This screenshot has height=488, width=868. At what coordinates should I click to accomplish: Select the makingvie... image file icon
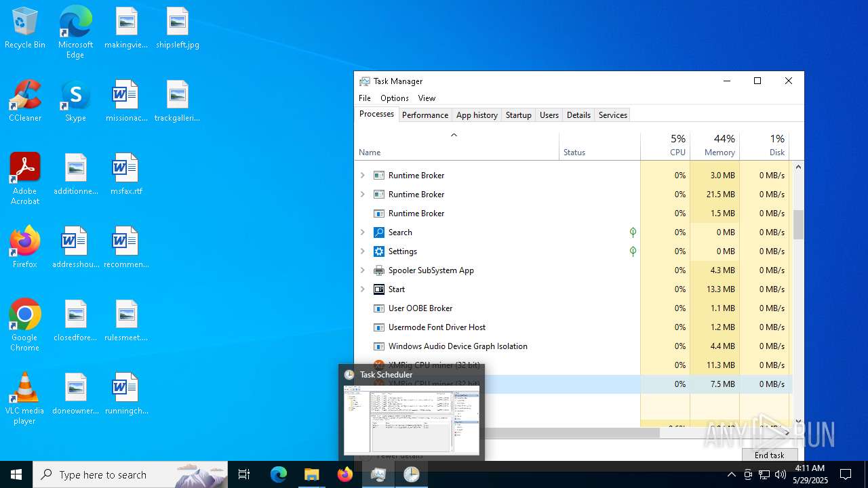(x=126, y=28)
